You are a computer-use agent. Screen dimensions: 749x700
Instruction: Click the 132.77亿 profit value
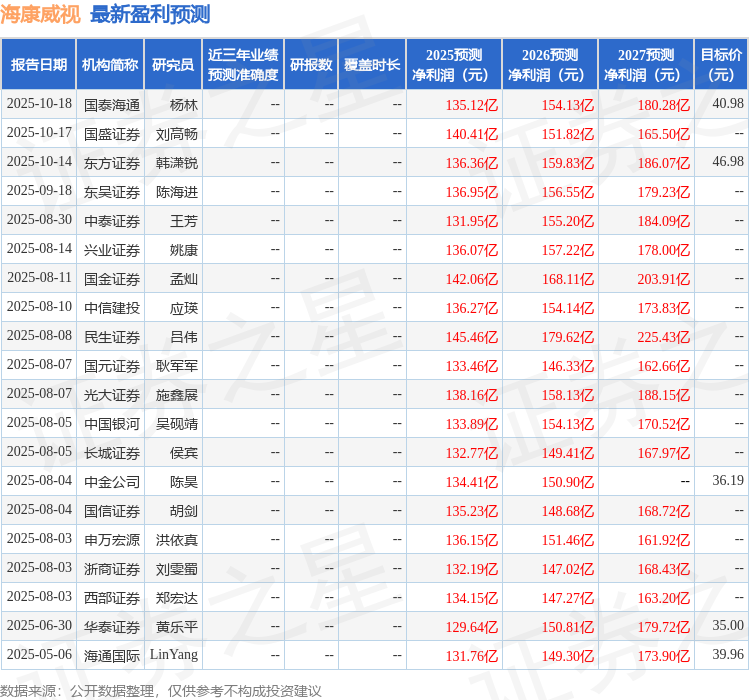(471, 453)
